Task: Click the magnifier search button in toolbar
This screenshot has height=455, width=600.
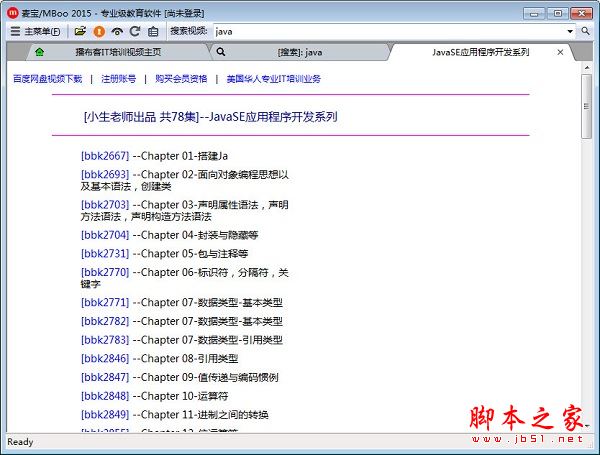Action: [x=585, y=31]
